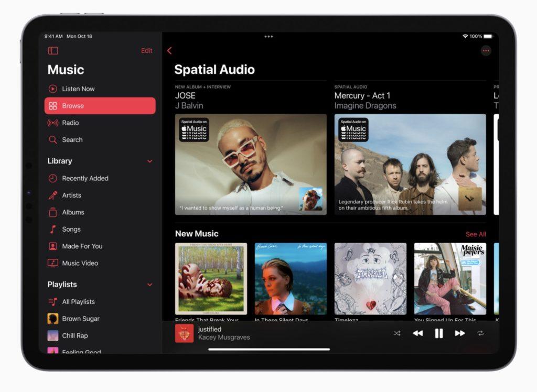Viewport: 537px width, 392px height.
Task: Go back with the red chevron
Action: [169, 51]
